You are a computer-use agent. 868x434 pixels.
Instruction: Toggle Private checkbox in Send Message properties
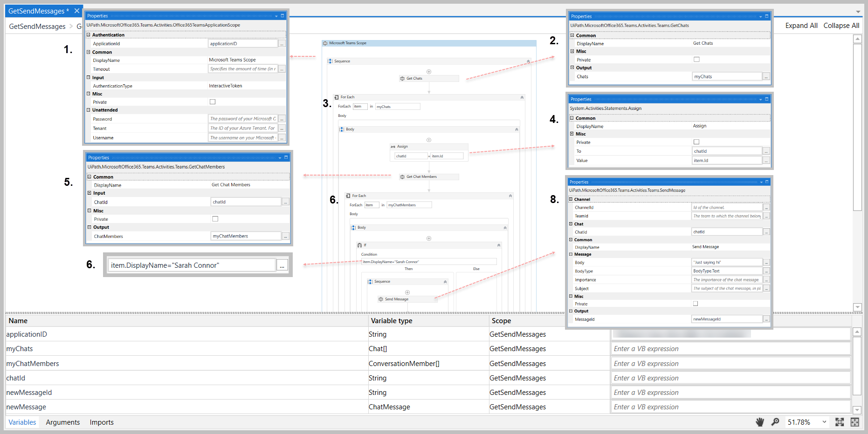click(x=696, y=304)
